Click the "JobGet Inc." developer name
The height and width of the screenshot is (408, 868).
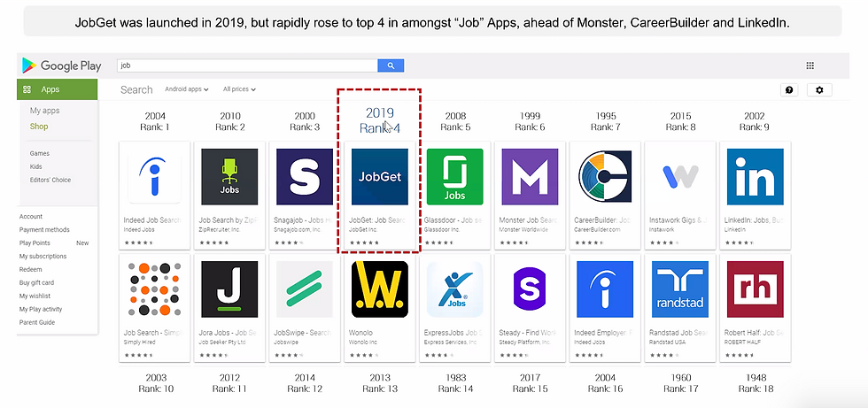[363, 229]
